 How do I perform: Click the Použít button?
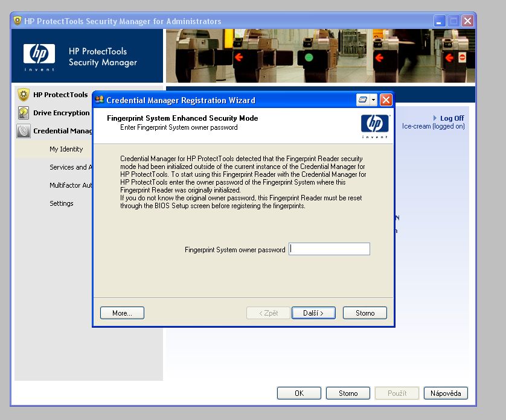tap(397, 393)
